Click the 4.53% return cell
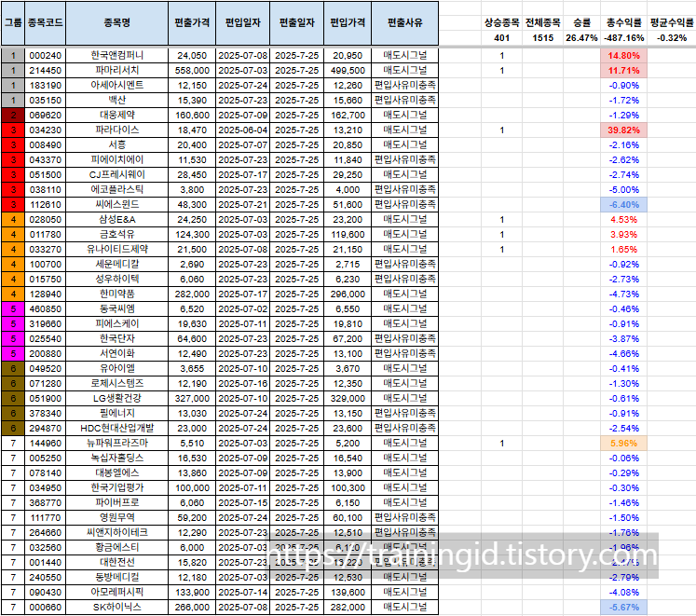 coord(624,219)
